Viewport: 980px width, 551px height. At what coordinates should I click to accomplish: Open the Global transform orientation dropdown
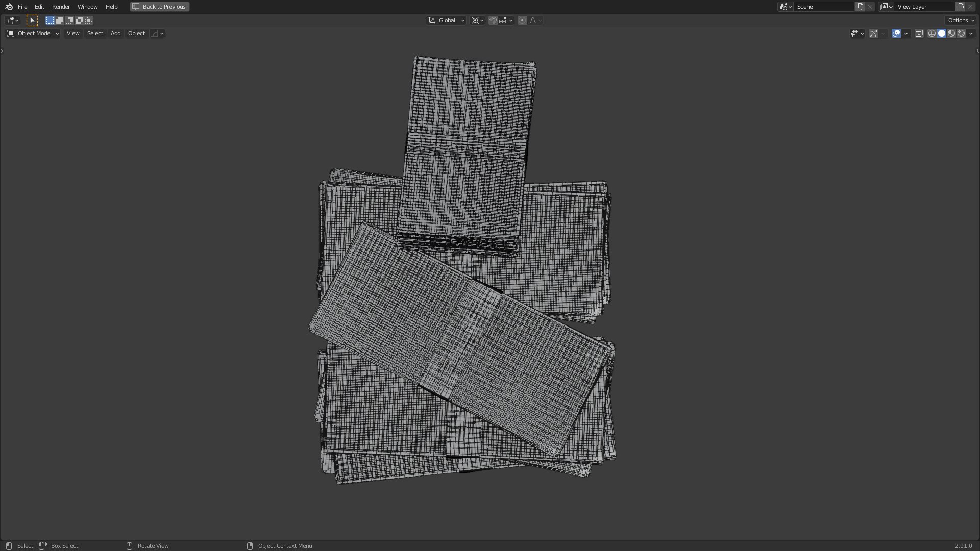pos(447,20)
